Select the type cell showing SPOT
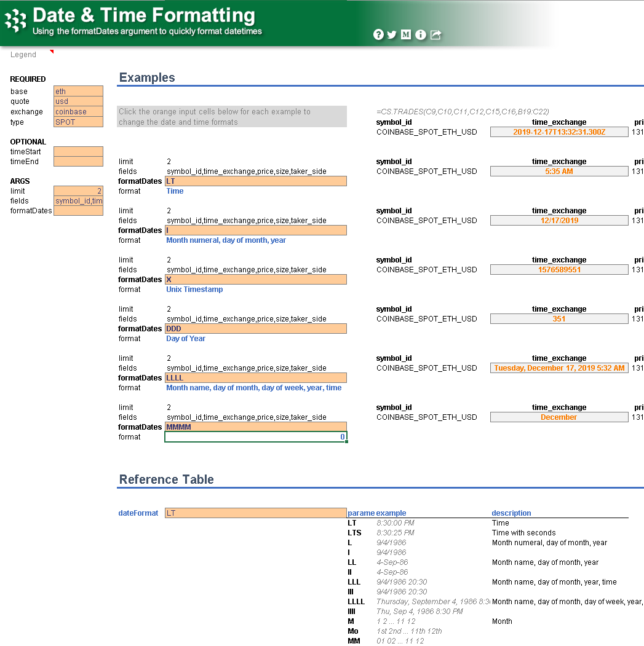The width and height of the screenshot is (644, 646). (x=78, y=120)
